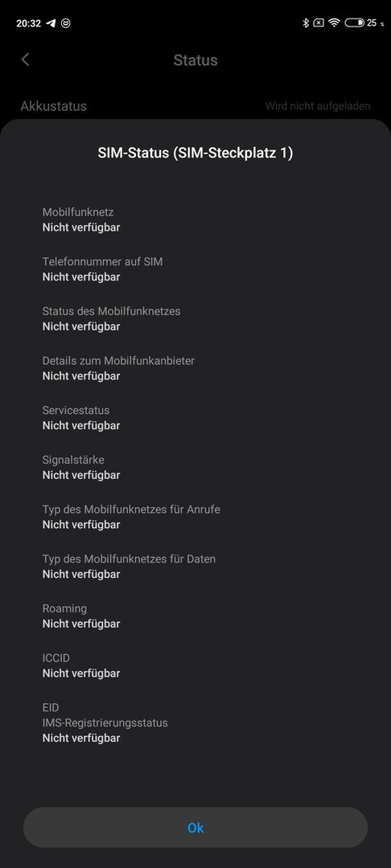Image resolution: width=391 pixels, height=868 pixels.
Task: Tap the no-SIM icon in the status bar
Action: [x=319, y=23]
